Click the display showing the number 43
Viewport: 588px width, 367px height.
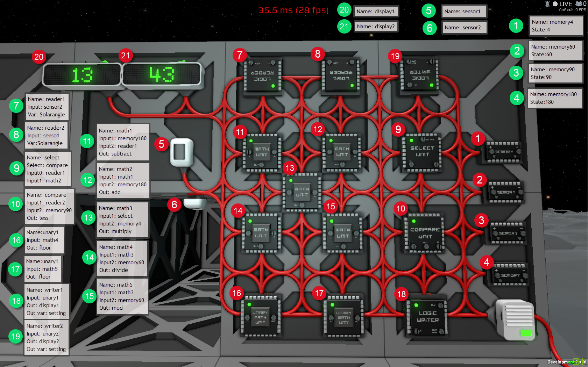tap(162, 74)
